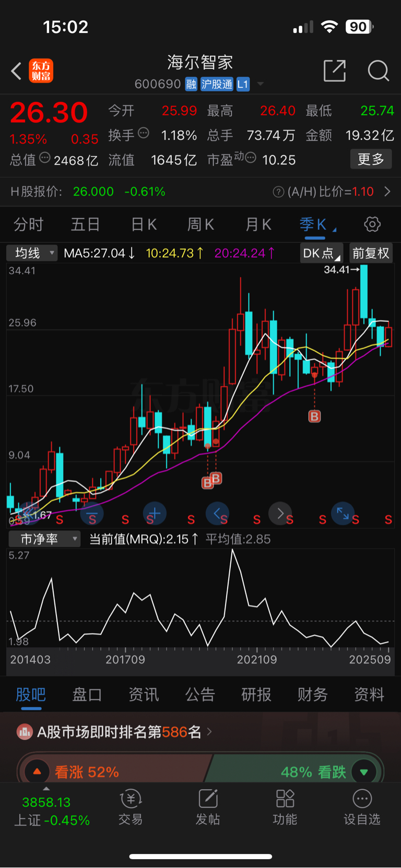Tap the 看跌 down-arrow vote icon
This screenshot has width=401, height=868.
(364, 771)
